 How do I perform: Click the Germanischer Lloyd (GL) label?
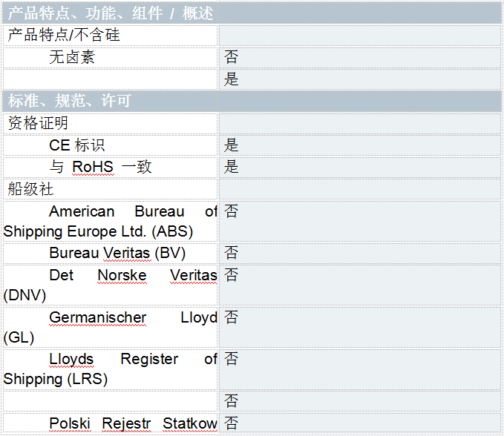111,328
